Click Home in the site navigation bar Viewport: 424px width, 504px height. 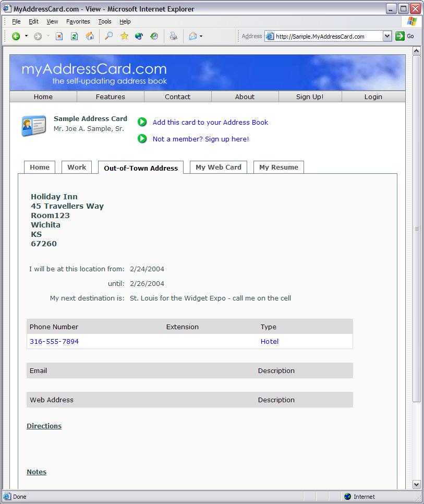(43, 97)
